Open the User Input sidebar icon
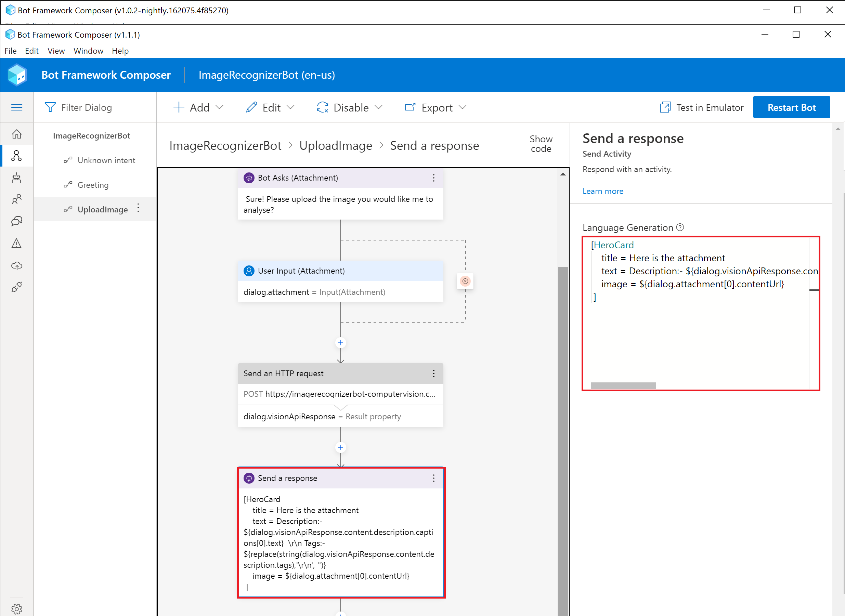 pyautogui.click(x=17, y=199)
